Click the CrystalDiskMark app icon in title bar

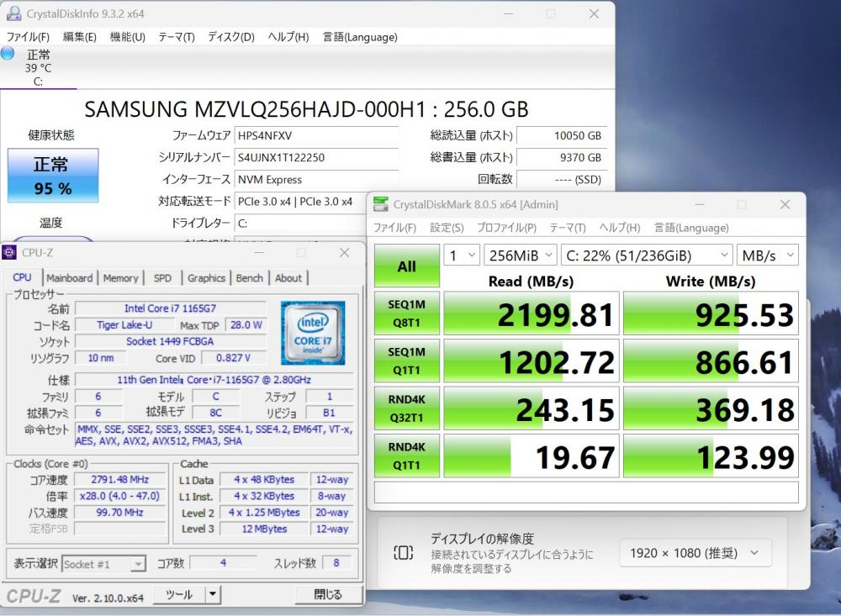381,204
